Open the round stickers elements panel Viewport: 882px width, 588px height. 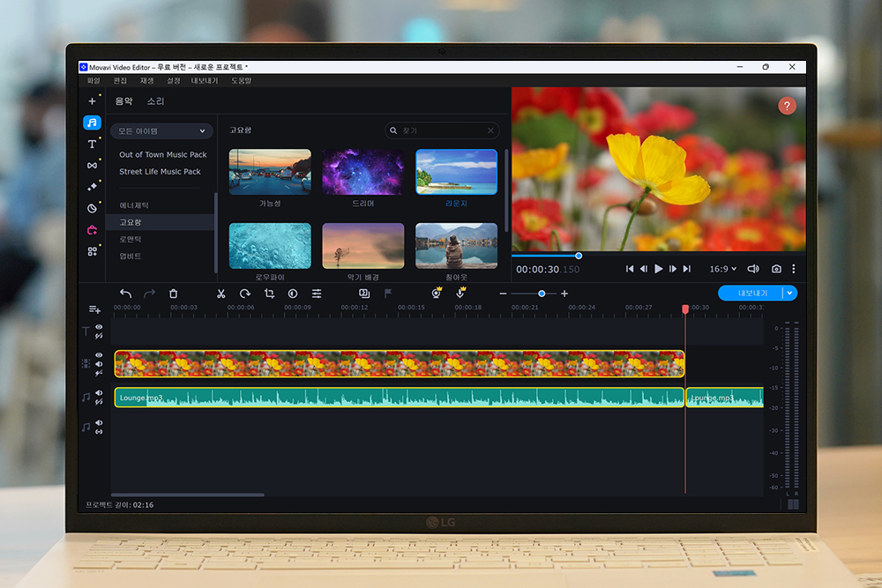click(93, 209)
